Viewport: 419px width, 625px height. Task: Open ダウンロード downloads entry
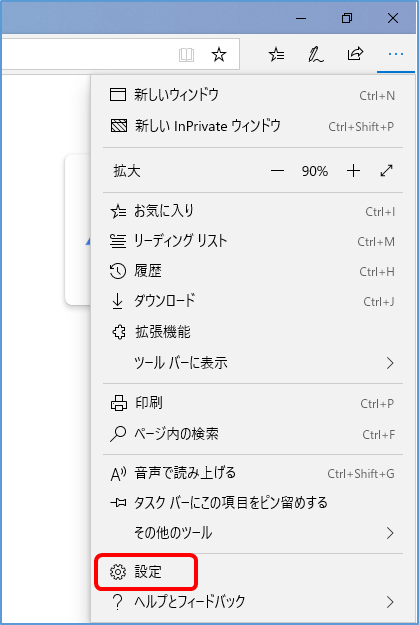click(x=253, y=301)
